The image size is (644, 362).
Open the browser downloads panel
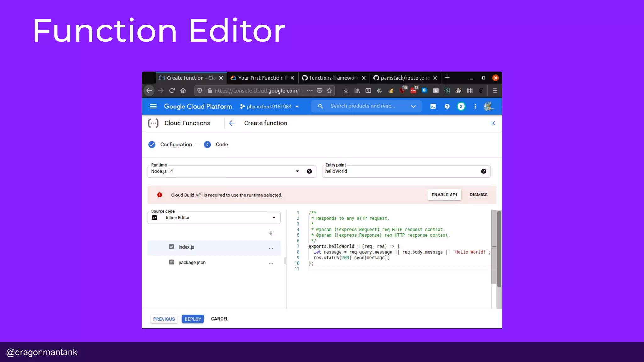(346, 90)
